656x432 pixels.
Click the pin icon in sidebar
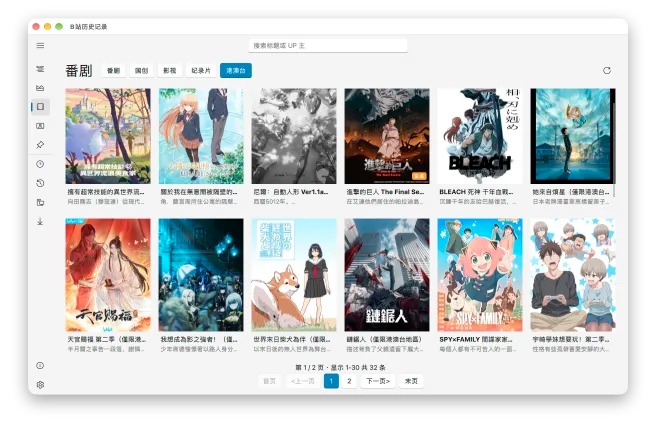pos(40,145)
